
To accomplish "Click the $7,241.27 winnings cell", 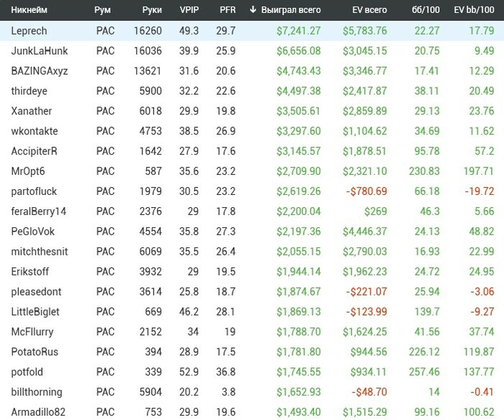I will click(x=298, y=31).
